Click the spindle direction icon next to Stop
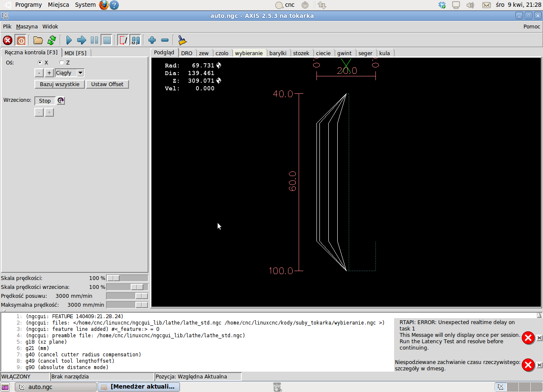Image resolution: width=543 pixels, height=392 pixels. (61, 101)
